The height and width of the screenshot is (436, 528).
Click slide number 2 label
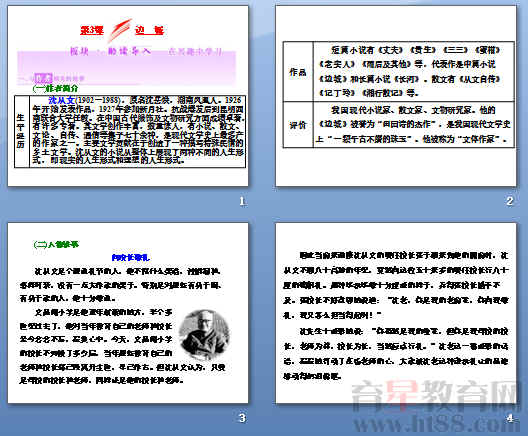click(509, 201)
